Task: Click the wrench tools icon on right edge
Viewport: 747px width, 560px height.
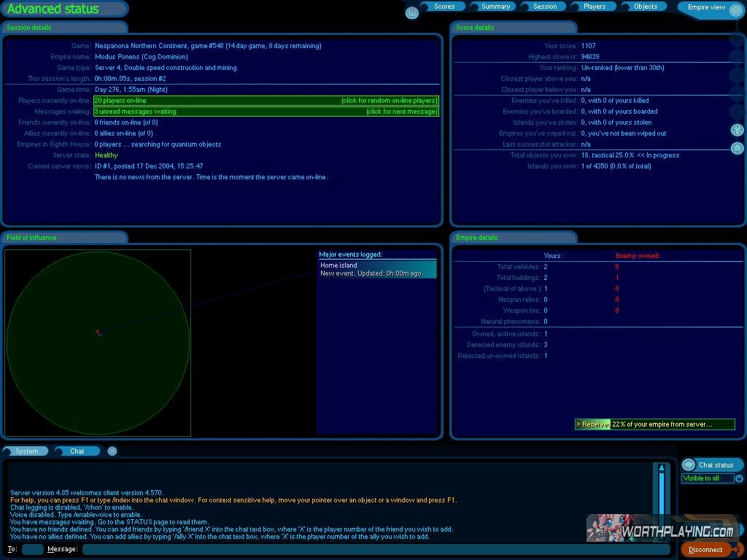Action: [738, 130]
